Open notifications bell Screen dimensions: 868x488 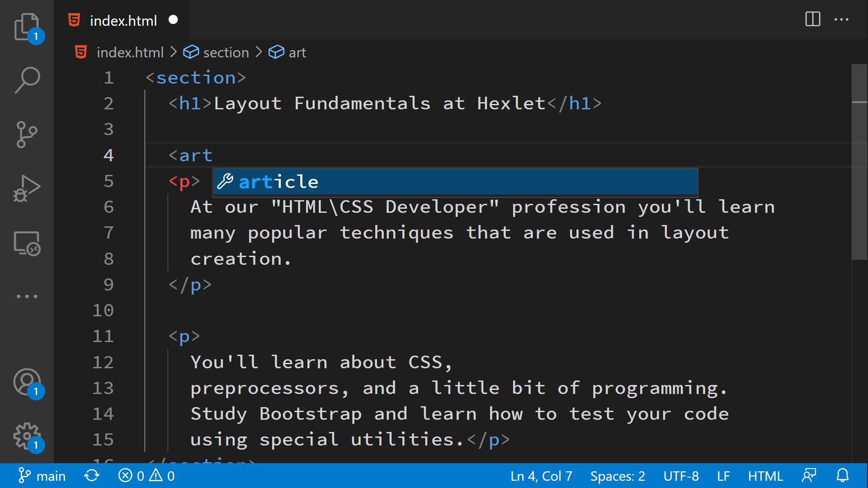843,475
